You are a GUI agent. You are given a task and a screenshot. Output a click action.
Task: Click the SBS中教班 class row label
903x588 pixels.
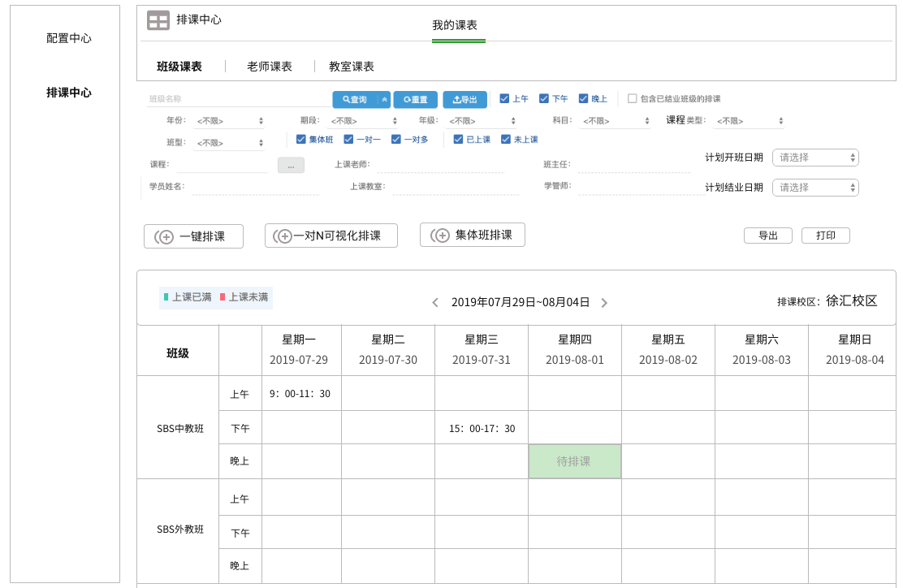coord(180,429)
